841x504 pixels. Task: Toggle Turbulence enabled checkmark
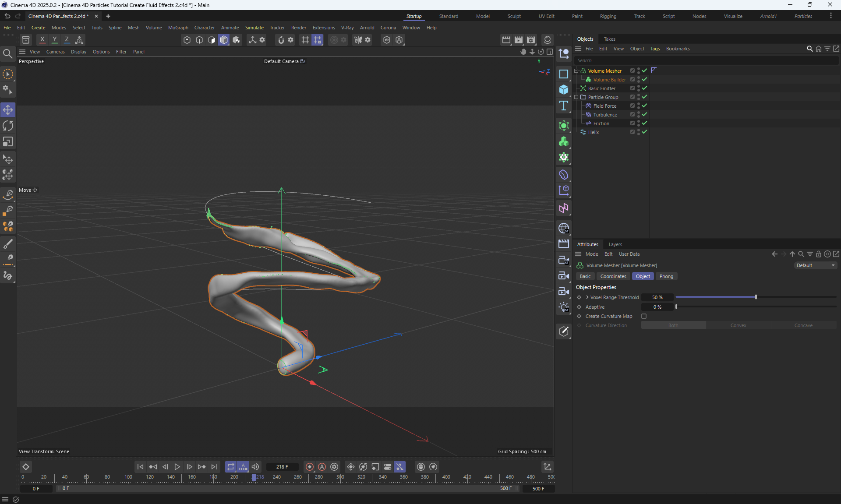644,114
